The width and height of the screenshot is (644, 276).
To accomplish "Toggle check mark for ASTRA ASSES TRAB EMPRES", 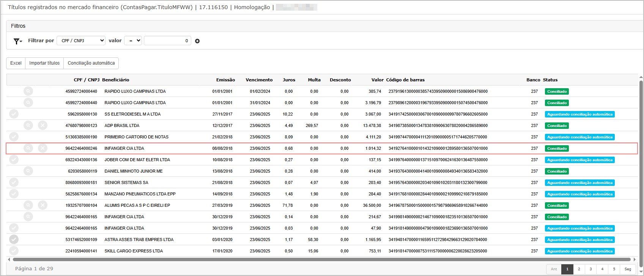I will (14, 240).
